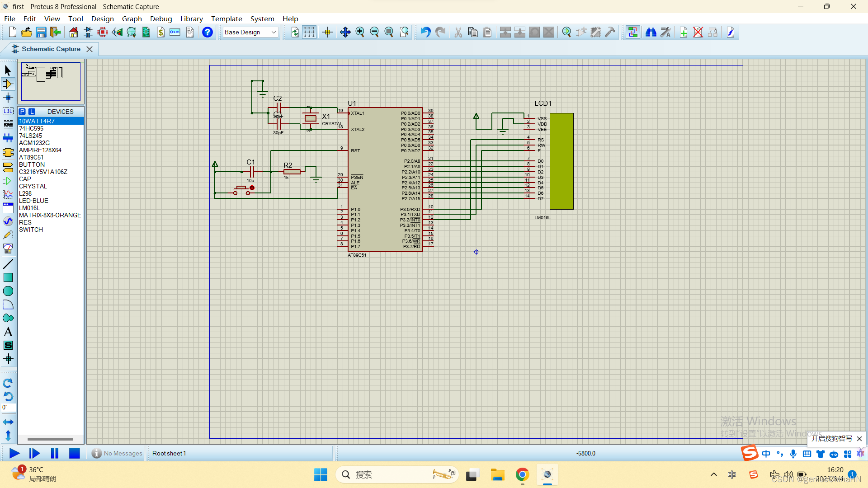Click the Rotate Anti-Clockwise icon

pyautogui.click(x=8, y=396)
